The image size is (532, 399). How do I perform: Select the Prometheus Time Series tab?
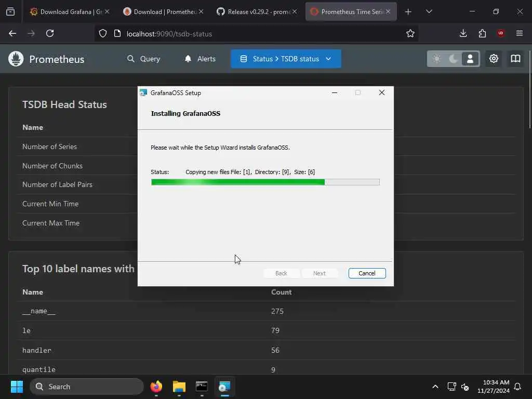[351, 11]
